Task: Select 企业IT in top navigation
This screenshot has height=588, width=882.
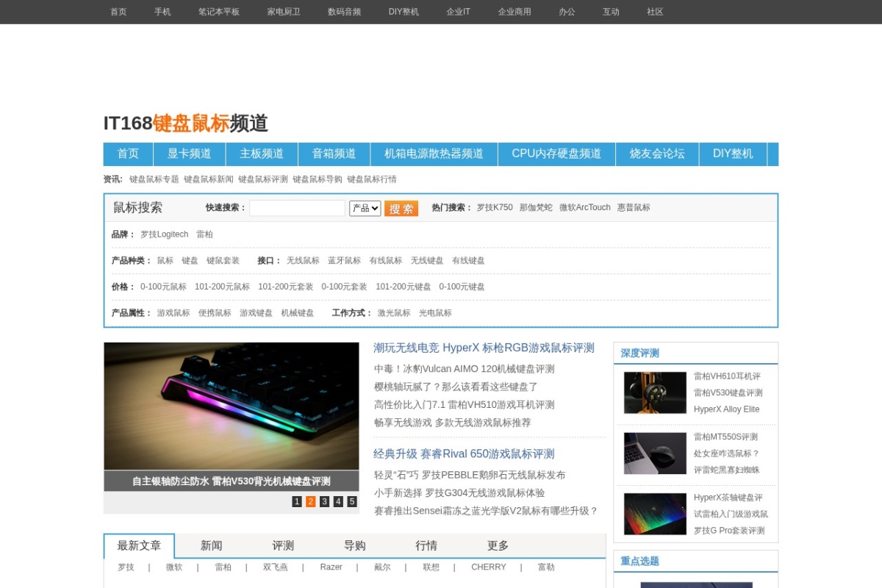Action: pos(458,12)
